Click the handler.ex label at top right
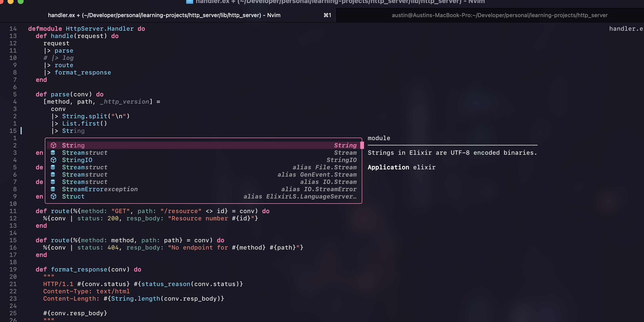The image size is (644, 322). 626,29
